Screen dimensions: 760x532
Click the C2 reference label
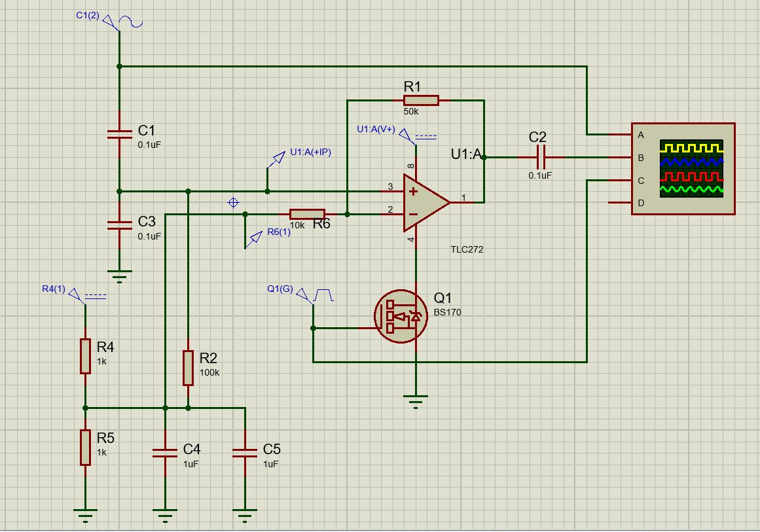coord(537,137)
